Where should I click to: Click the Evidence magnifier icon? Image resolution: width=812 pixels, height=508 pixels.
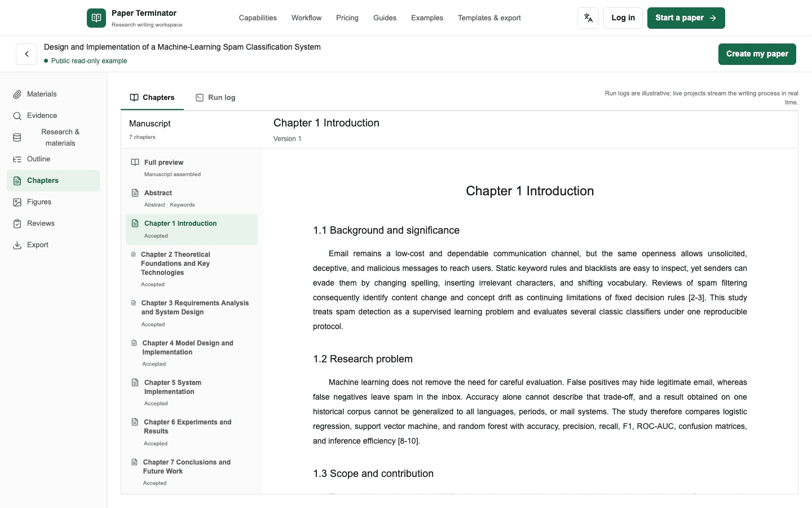pos(17,116)
